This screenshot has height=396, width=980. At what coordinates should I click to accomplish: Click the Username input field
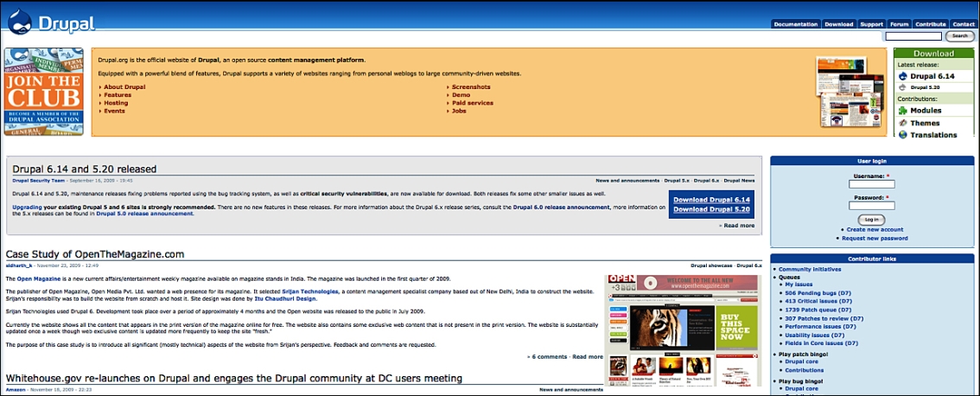871,184
